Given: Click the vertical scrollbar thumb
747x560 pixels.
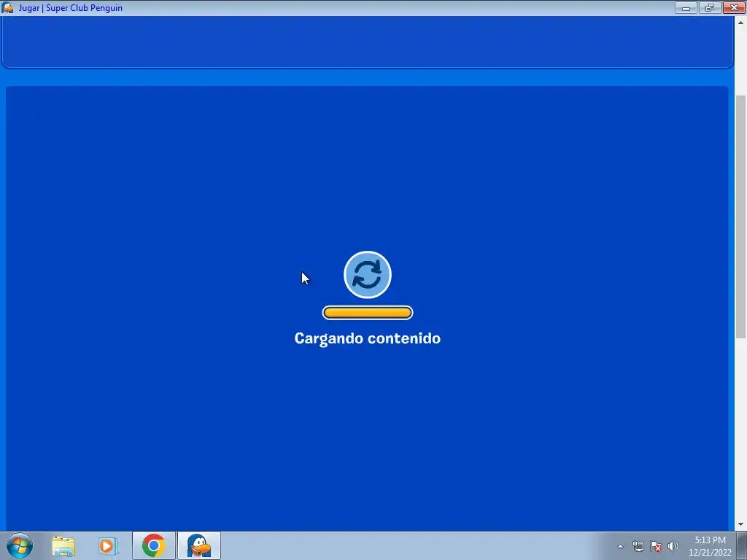Looking at the screenshot, I should coord(740,217).
